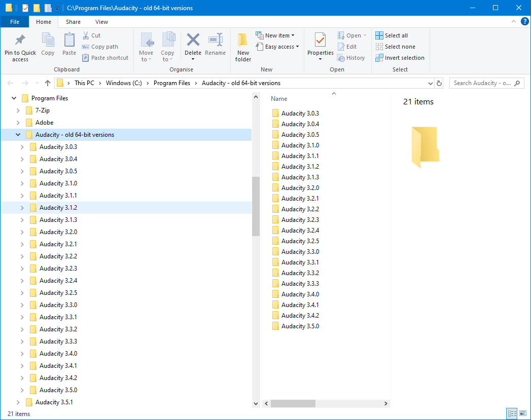Expand the Audacity 3.2.0 tree node
Screen dimensions: 531x420
[x=22, y=232]
